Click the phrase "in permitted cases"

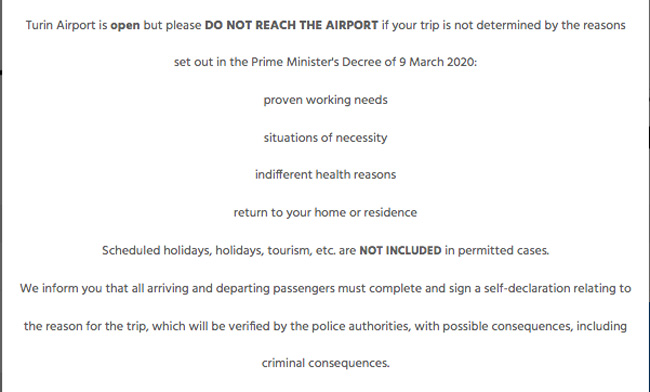[496, 251]
